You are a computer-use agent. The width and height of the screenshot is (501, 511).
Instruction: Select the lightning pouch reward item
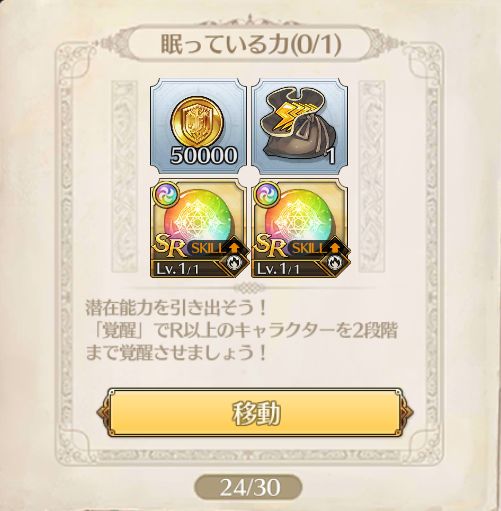tap(299, 127)
